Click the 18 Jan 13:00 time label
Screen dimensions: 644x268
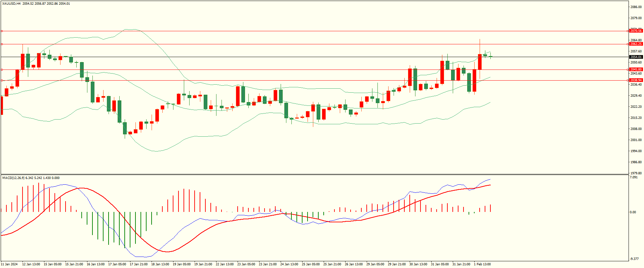click(x=160, y=264)
